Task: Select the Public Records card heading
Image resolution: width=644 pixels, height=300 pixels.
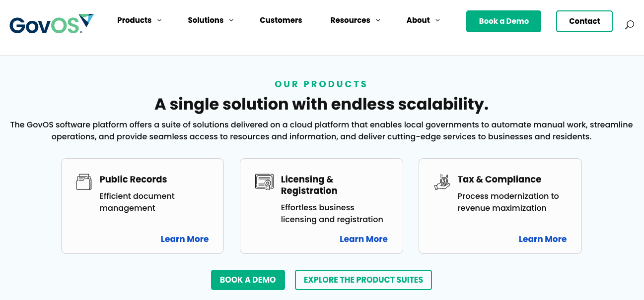Action: click(133, 180)
